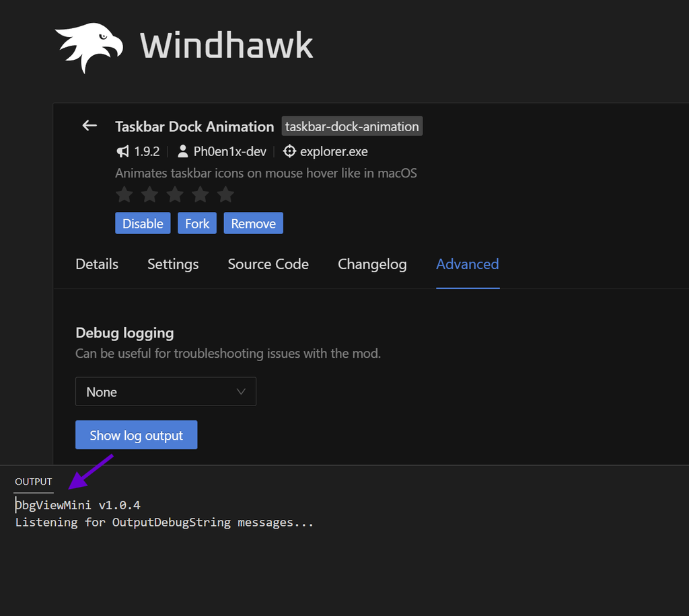Click the Ph0en1x-dev author name

coord(230,151)
